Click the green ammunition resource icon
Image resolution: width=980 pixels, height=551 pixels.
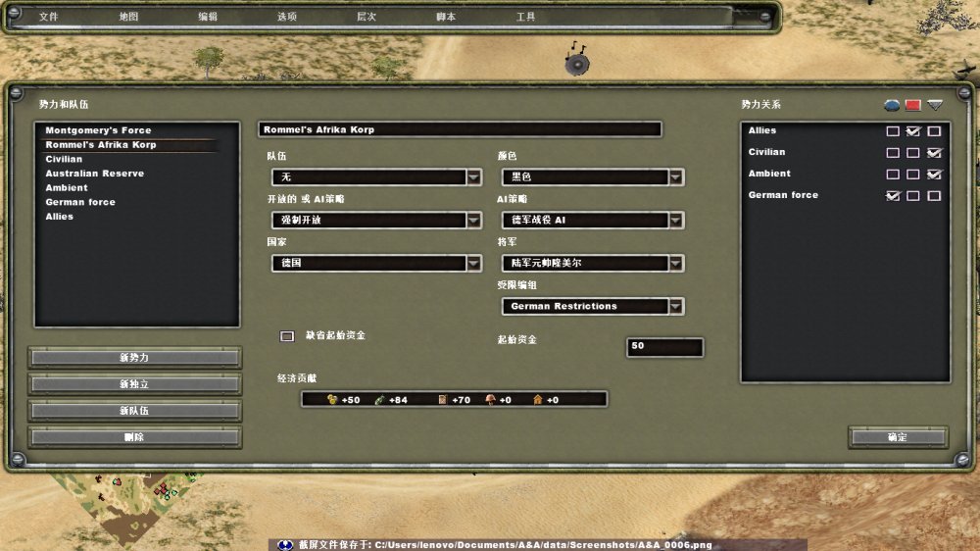pyautogui.click(x=379, y=400)
